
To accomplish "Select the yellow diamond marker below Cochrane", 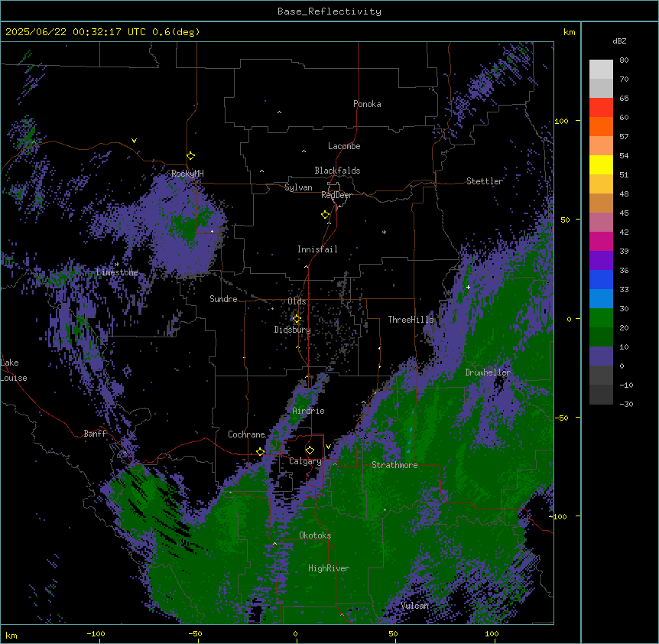I will 260,451.
